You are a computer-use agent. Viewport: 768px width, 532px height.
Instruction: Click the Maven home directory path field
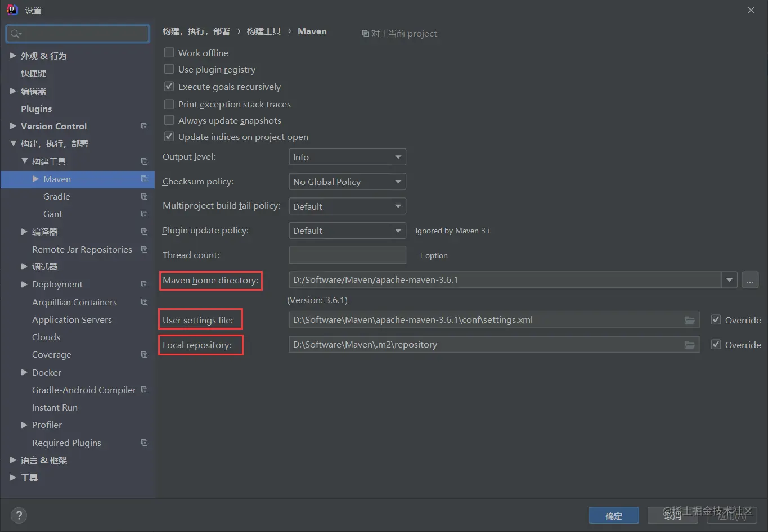[x=505, y=279]
